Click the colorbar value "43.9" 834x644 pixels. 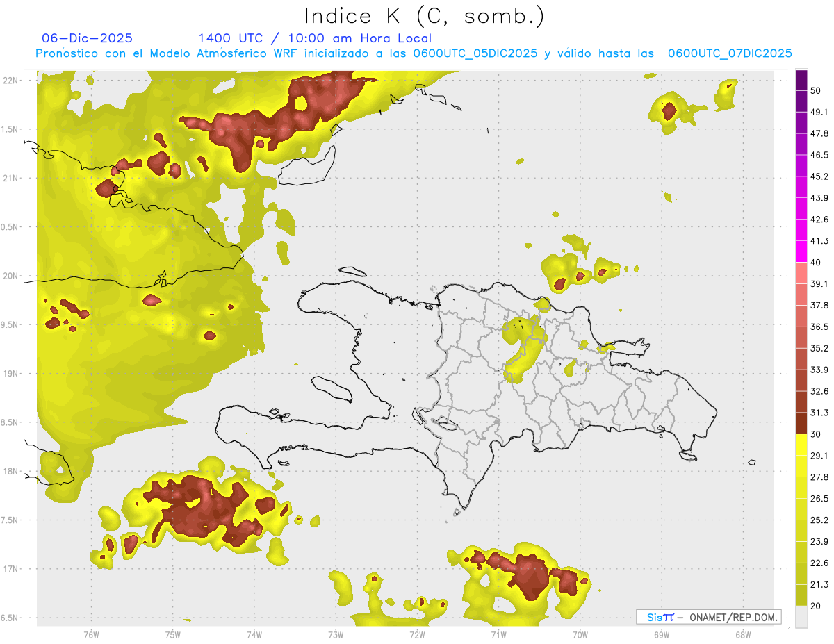tap(819, 198)
